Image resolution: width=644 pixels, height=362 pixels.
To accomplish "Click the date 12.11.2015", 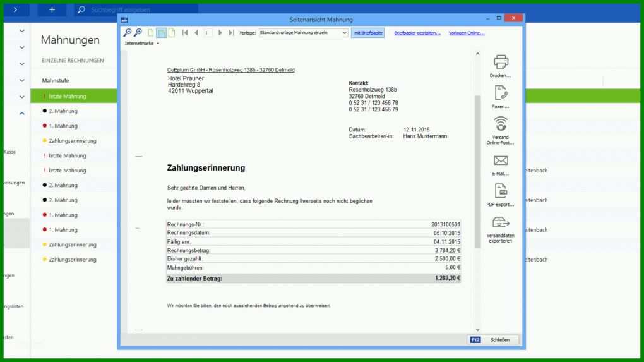I will pos(417,130).
